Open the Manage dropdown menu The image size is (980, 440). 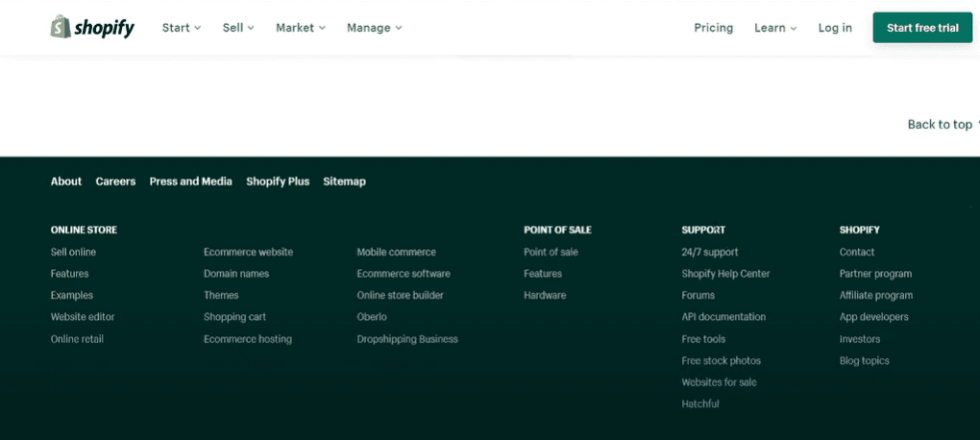point(375,28)
